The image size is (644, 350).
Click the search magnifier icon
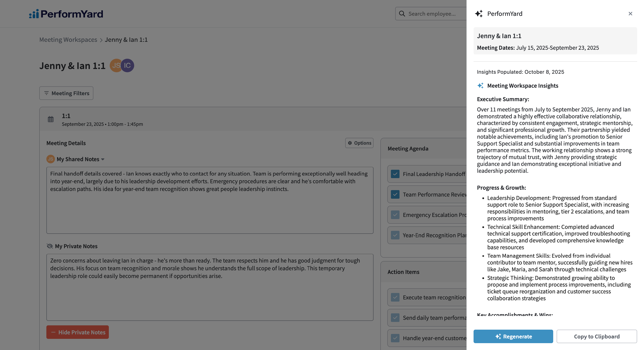coord(402,14)
